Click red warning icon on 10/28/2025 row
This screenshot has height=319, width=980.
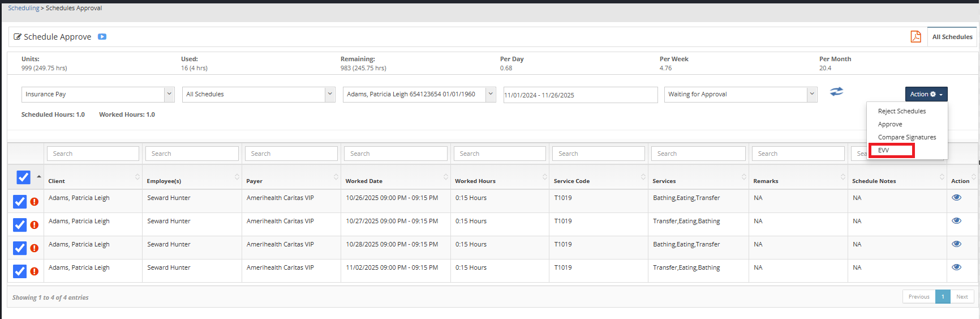[x=35, y=248]
